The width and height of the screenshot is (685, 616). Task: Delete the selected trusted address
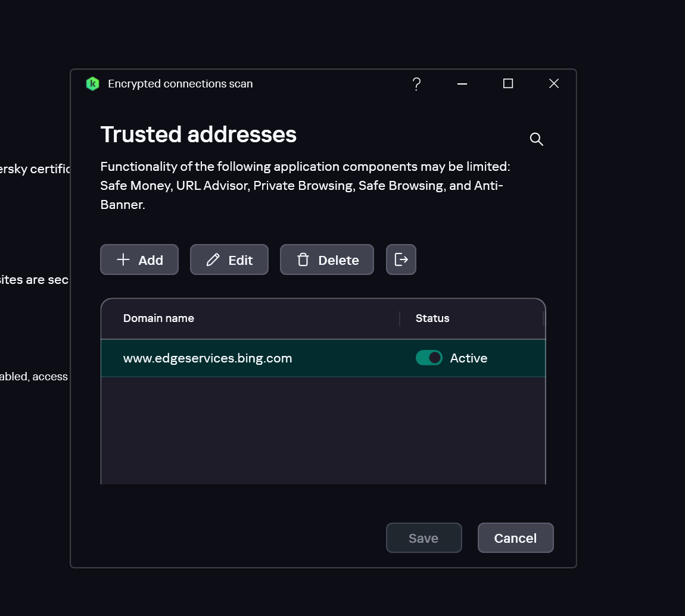pos(327,259)
